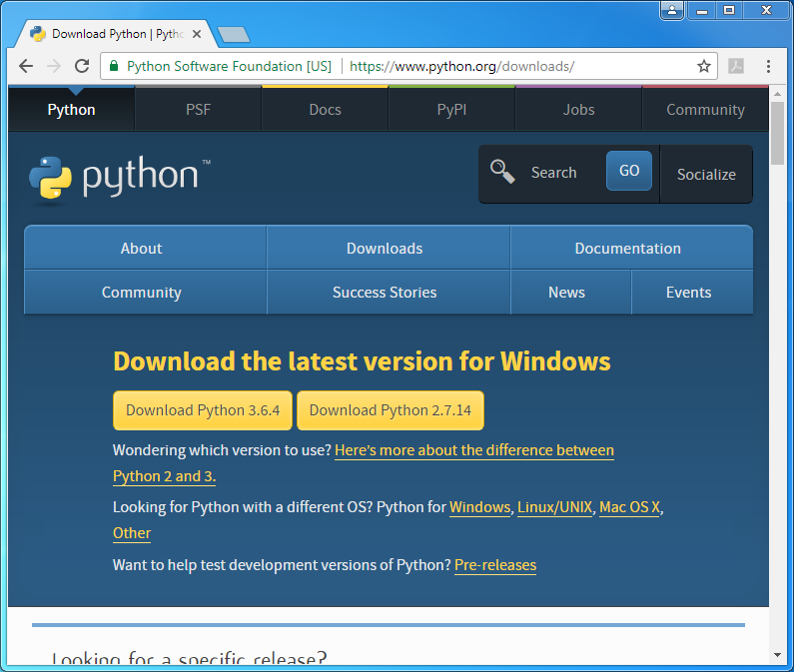The image size is (794, 672).
Task: Open the Pre-releases link
Action: [x=495, y=564]
